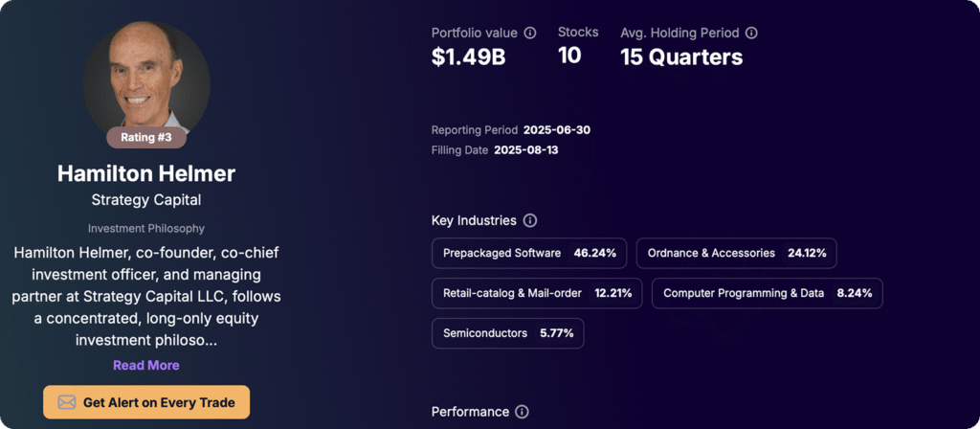The image size is (980, 429).
Task: Open the Computer Programming & Data chip
Action: tap(767, 293)
